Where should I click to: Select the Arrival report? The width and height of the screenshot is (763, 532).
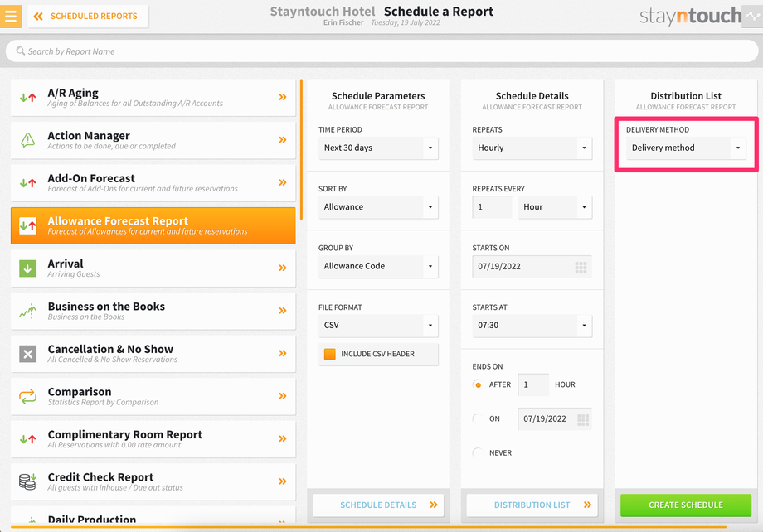coord(153,268)
